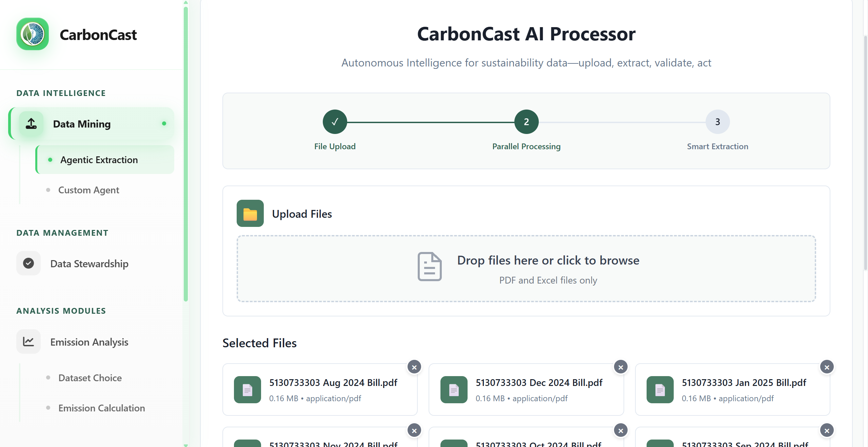
Task: Click the yellow Upload Files folder icon
Action: [x=250, y=214]
